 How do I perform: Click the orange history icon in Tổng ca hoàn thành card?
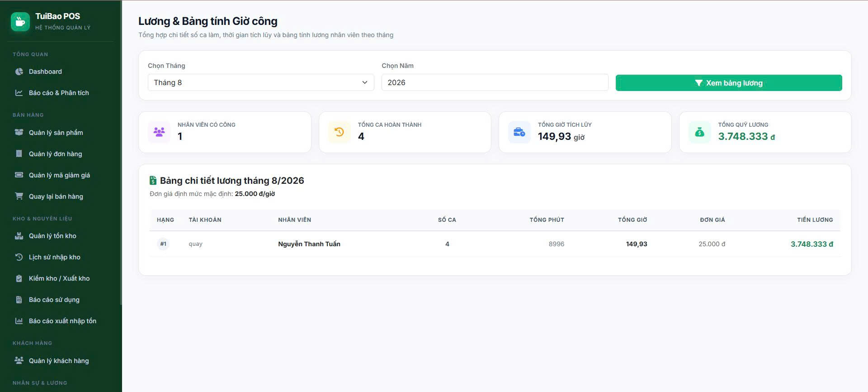click(339, 132)
